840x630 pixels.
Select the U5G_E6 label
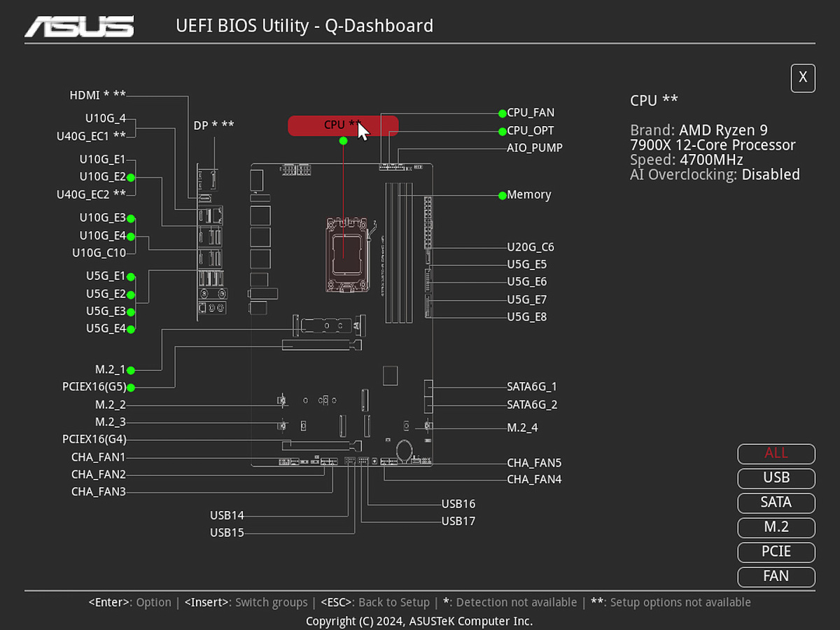[x=527, y=282]
